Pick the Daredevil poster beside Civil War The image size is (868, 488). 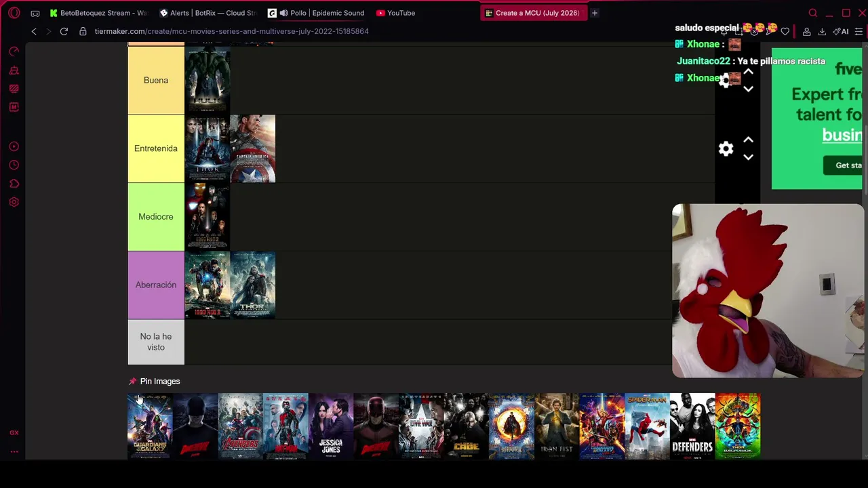point(376,426)
